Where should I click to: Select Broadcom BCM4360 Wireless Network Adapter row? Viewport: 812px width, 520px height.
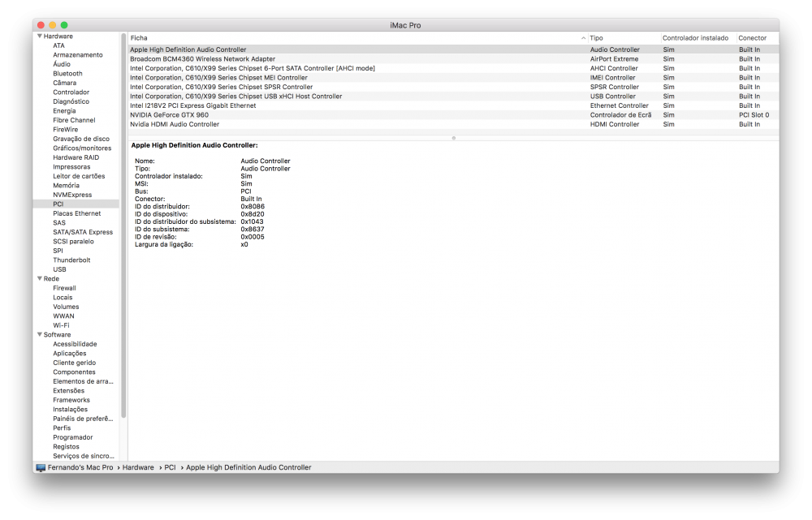pos(453,59)
